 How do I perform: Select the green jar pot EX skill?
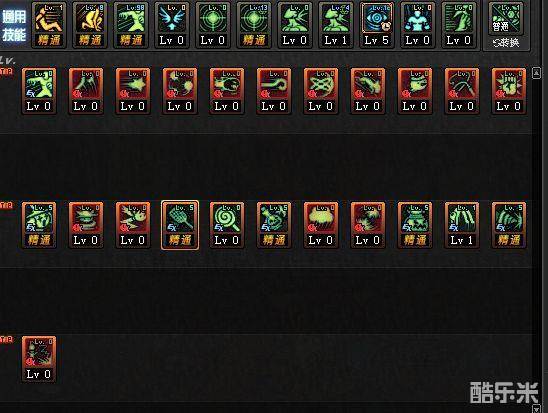pyautogui.click(x=415, y=225)
